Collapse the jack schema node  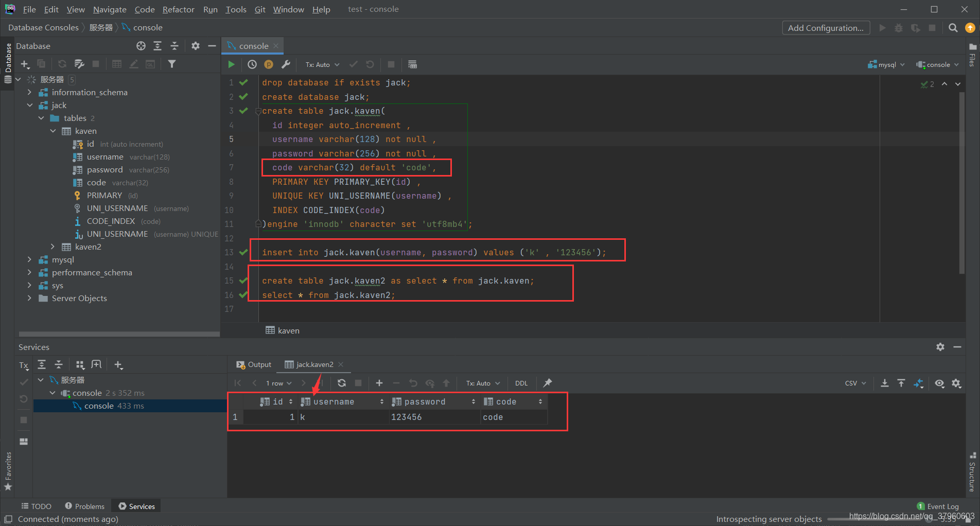[30, 105]
